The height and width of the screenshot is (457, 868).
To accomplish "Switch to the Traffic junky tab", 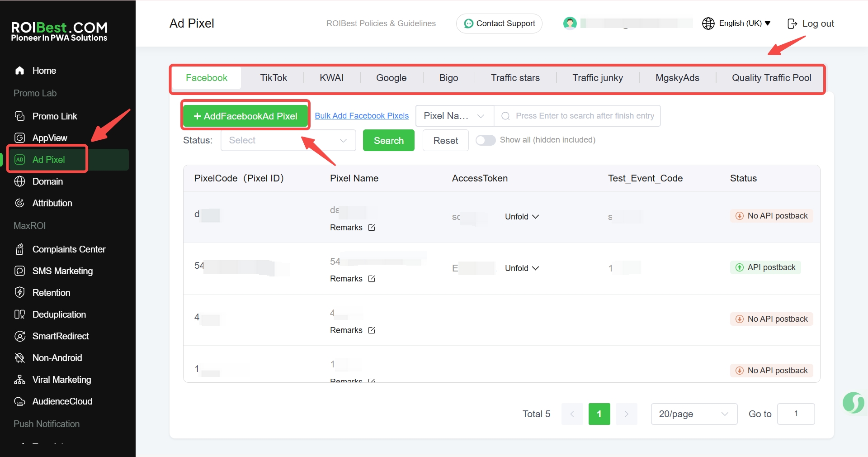I will click(598, 78).
